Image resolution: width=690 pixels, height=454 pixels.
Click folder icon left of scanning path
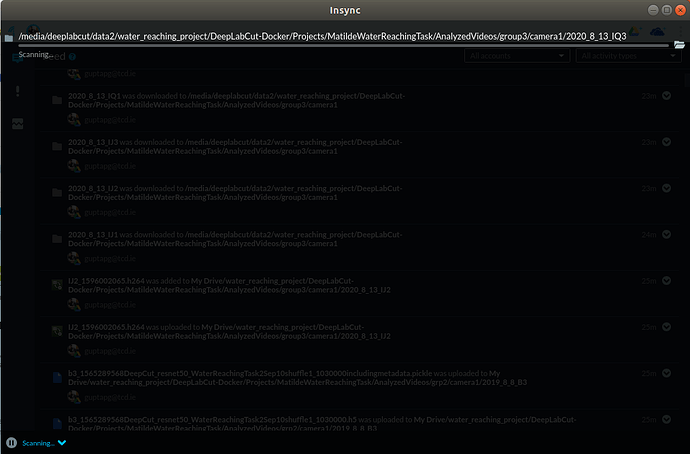(x=9, y=38)
